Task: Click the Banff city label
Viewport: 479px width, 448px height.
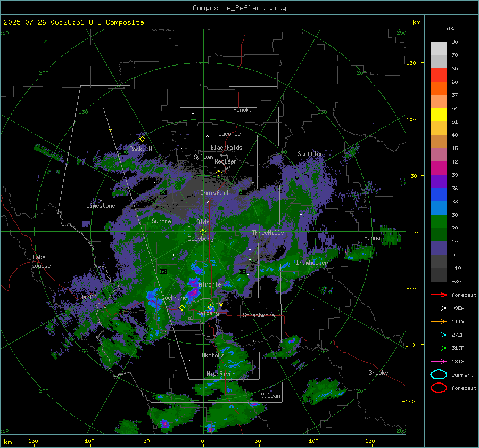Action: coord(88,297)
